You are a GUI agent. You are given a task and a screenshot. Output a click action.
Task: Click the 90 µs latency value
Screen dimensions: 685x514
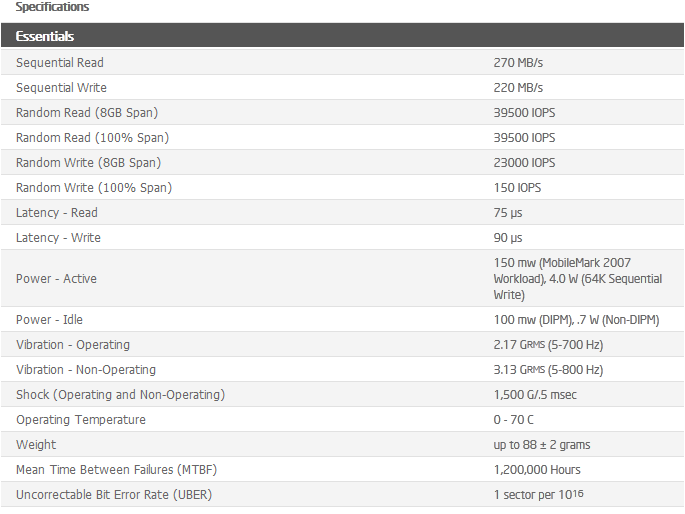click(x=508, y=238)
